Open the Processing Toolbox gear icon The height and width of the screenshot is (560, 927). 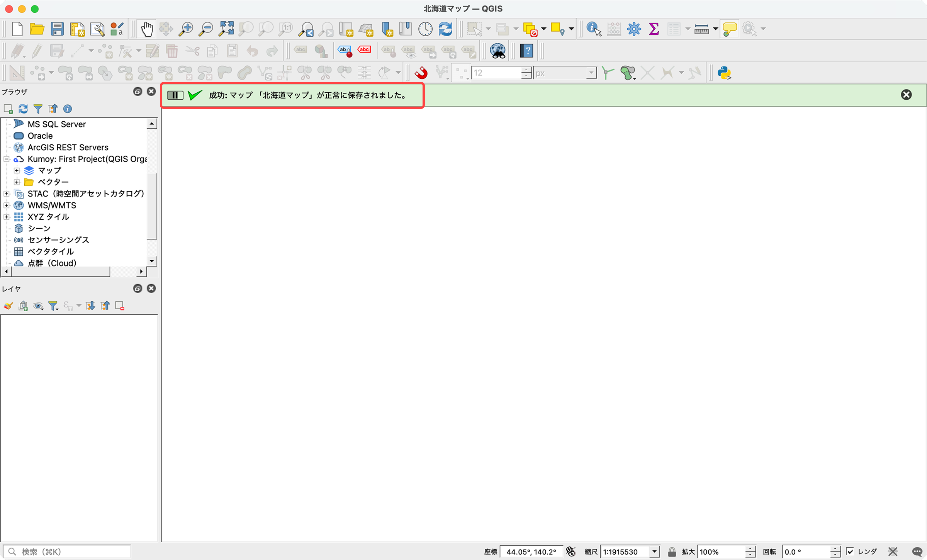click(x=634, y=29)
